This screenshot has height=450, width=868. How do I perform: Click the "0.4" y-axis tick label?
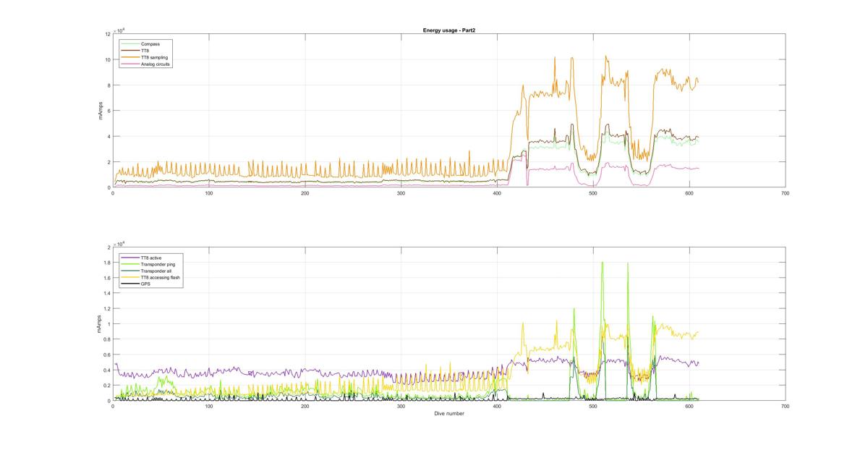coord(108,370)
